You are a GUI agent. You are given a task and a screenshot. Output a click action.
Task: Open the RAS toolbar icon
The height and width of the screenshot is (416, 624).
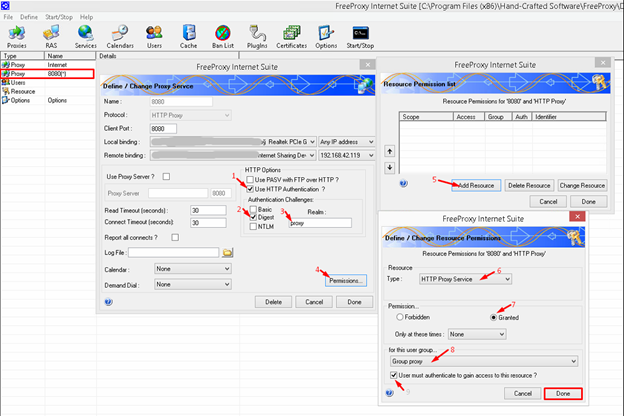tap(51, 37)
